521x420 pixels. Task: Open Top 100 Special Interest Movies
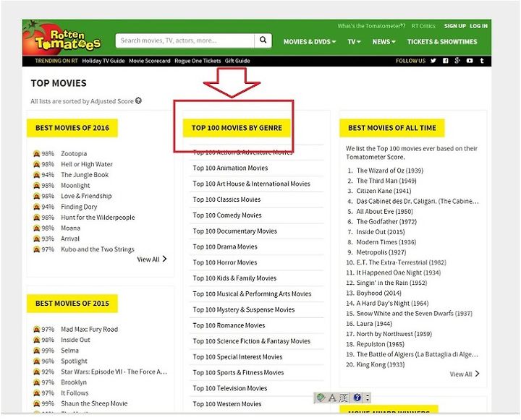click(x=237, y=357)
